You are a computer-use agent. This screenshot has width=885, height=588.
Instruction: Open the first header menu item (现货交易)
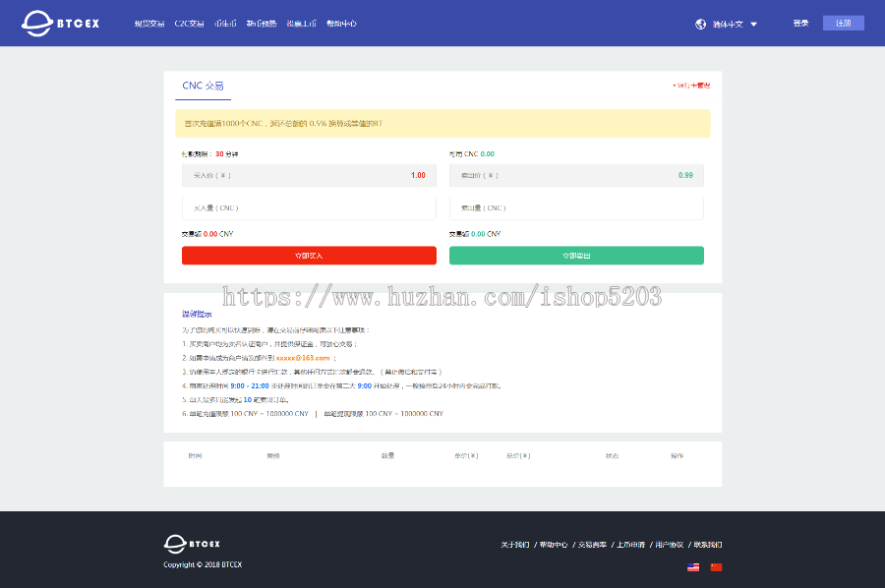tap(149, 24)
